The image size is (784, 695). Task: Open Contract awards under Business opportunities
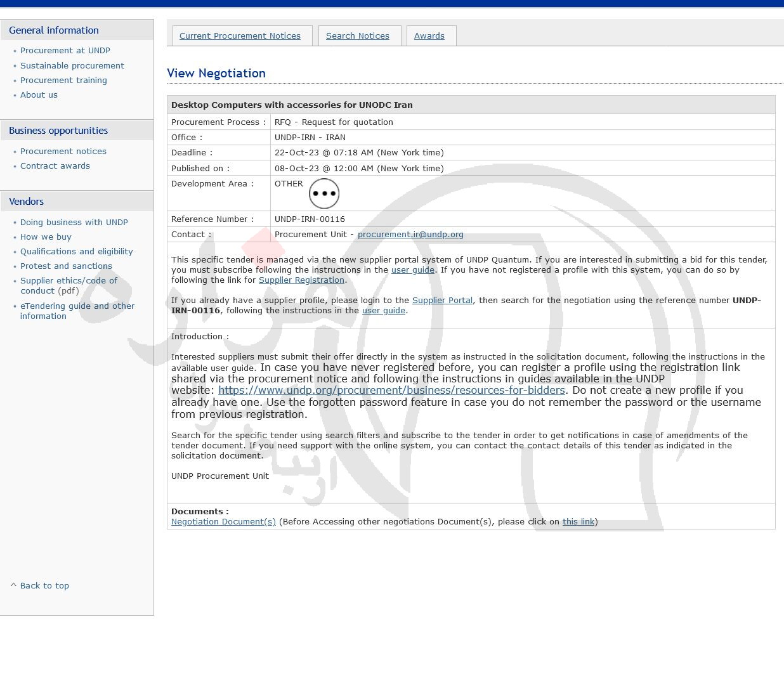click(x=55, y=166)
